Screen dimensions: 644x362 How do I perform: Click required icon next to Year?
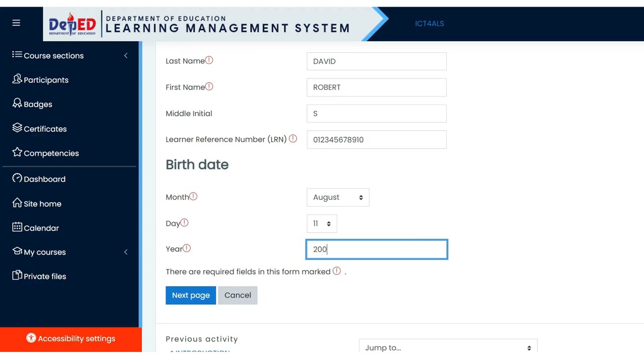click(x=187, y=248)
